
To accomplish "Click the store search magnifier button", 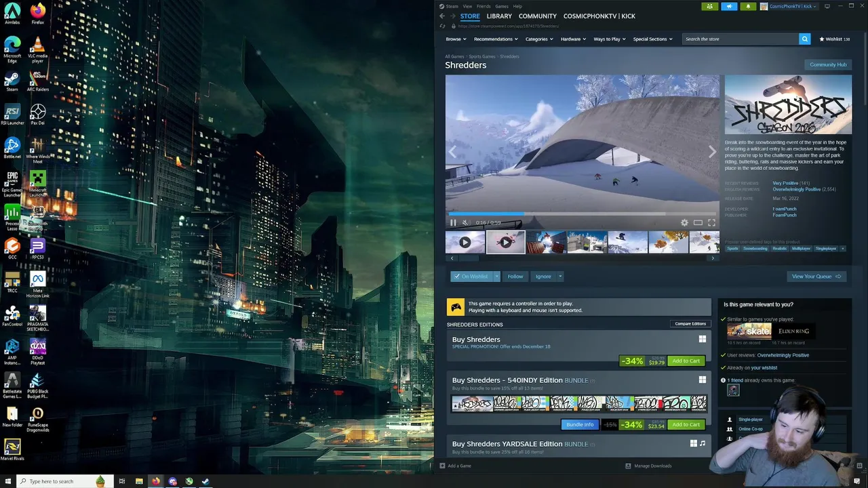I will pyautogui.click(x=805, y=39).
